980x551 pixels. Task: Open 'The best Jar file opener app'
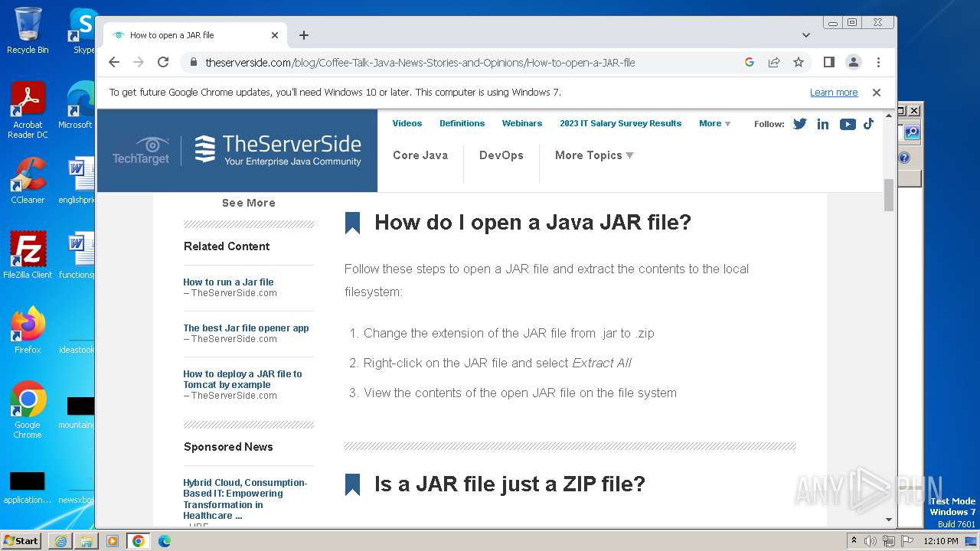(246, 328)
